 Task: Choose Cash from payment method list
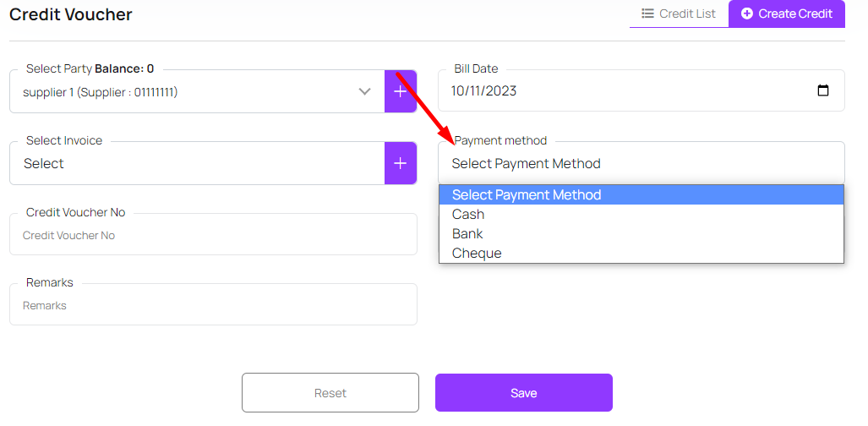coord(468,215)
